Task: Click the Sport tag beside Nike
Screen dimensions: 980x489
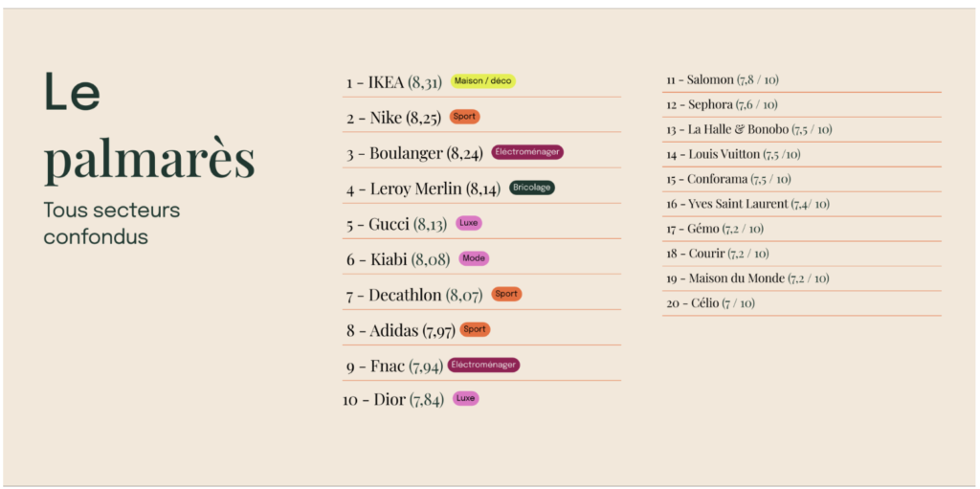Action: pyautogui.click(x=464, y=117)
